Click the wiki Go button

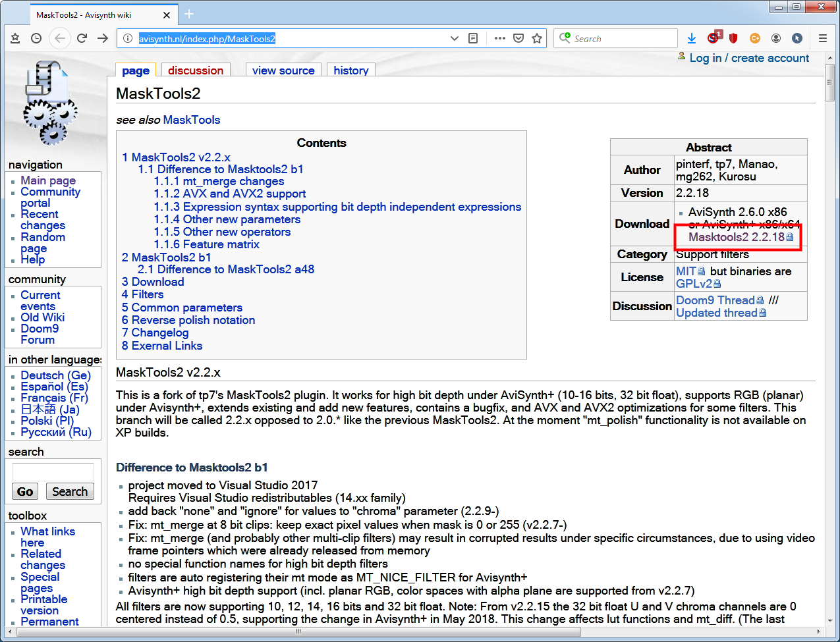(25, 491)
